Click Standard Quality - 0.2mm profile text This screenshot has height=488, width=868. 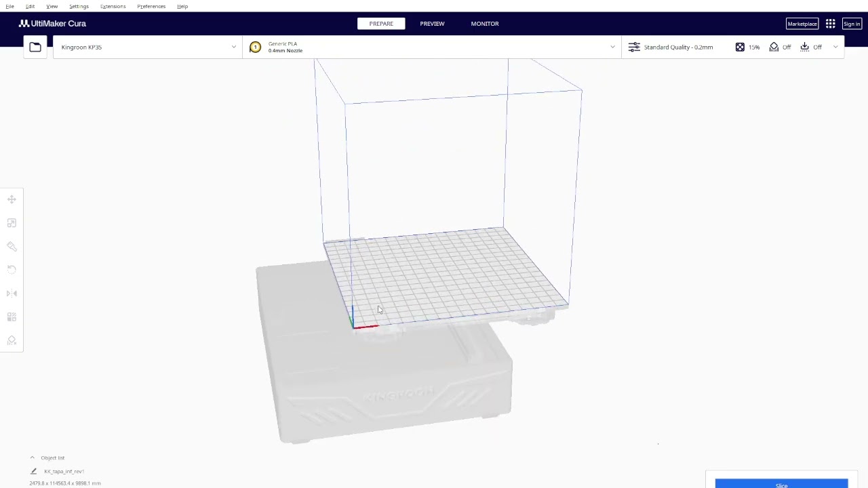(x=678, y=47)
